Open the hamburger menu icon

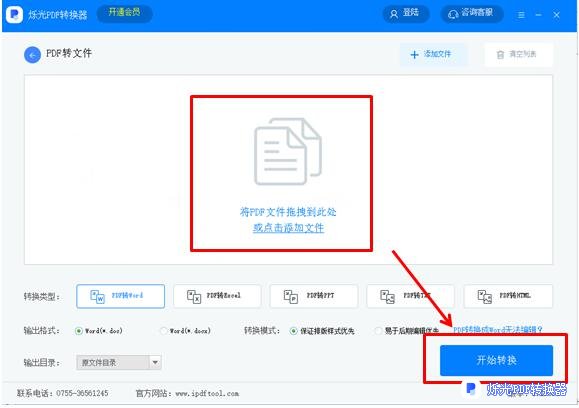tap(521, 15)
